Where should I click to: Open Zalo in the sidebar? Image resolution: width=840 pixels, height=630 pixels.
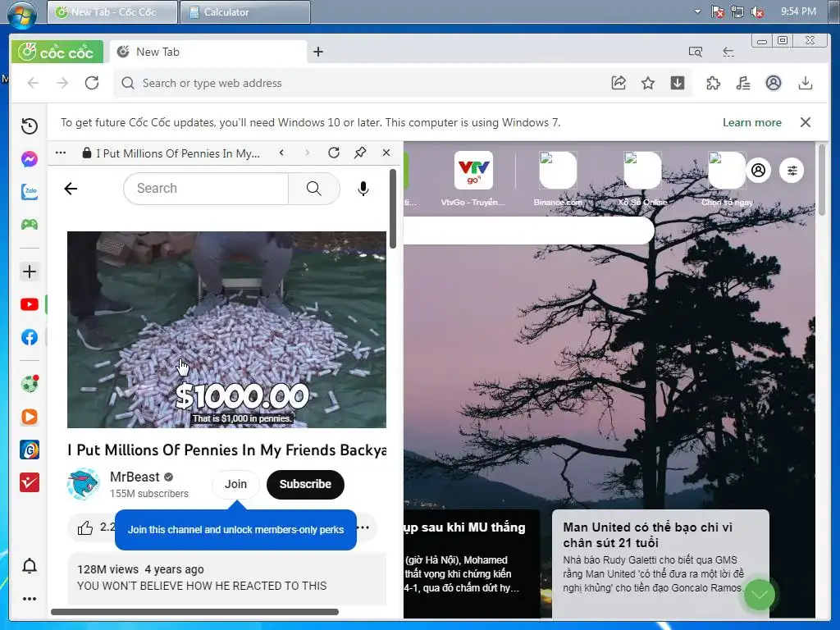30,192
